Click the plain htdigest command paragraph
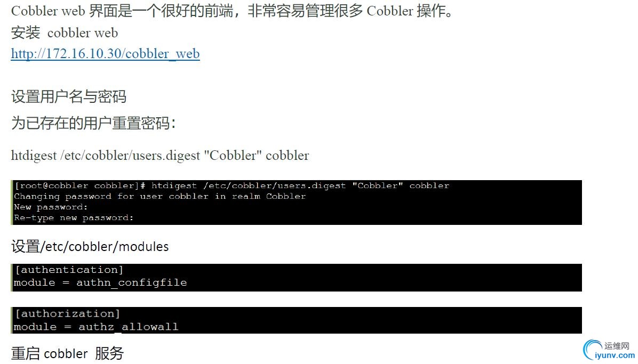Viewport: 638px width, 364px height. [160, 156]
